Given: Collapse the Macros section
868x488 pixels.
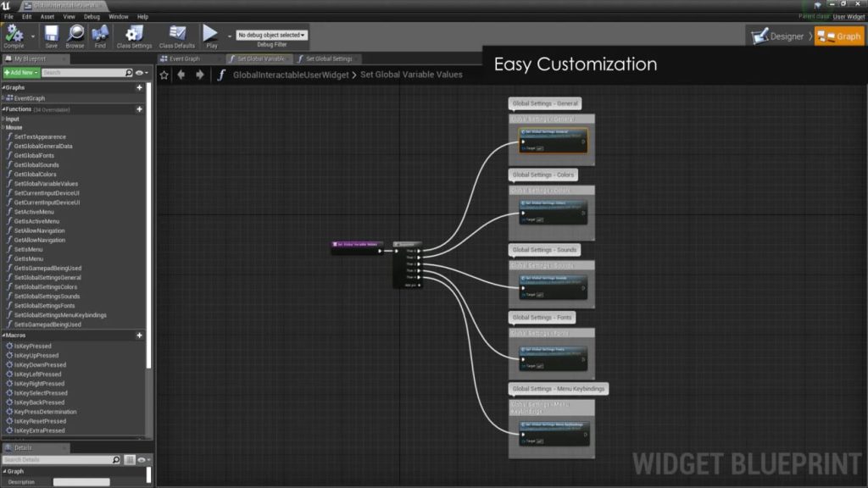Looking at the screenshot, I should coord(3,335).
